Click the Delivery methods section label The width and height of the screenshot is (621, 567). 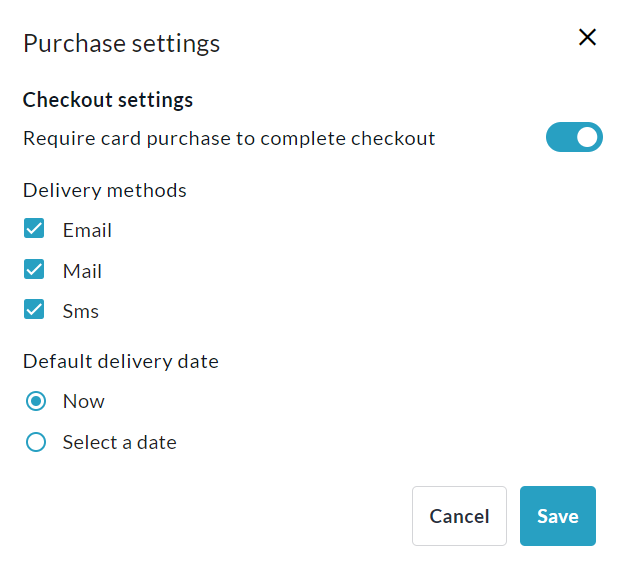pyautogui.click(x=105, y=190)
